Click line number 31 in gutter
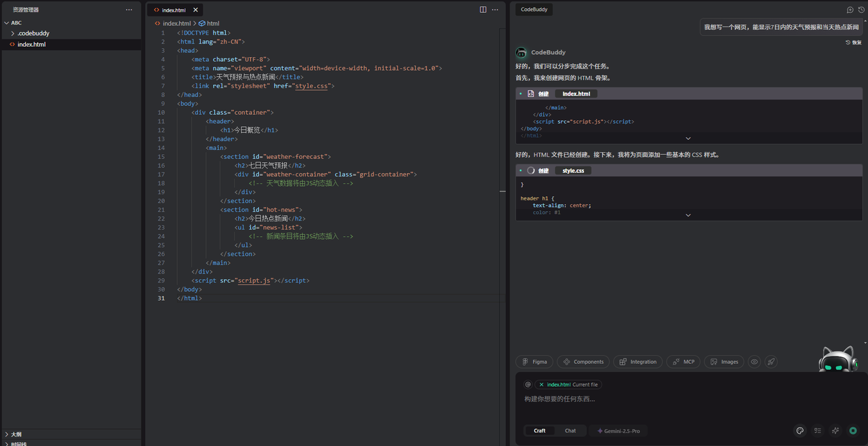The width and height of the screenshot is (868, 446). click(161, 298)
